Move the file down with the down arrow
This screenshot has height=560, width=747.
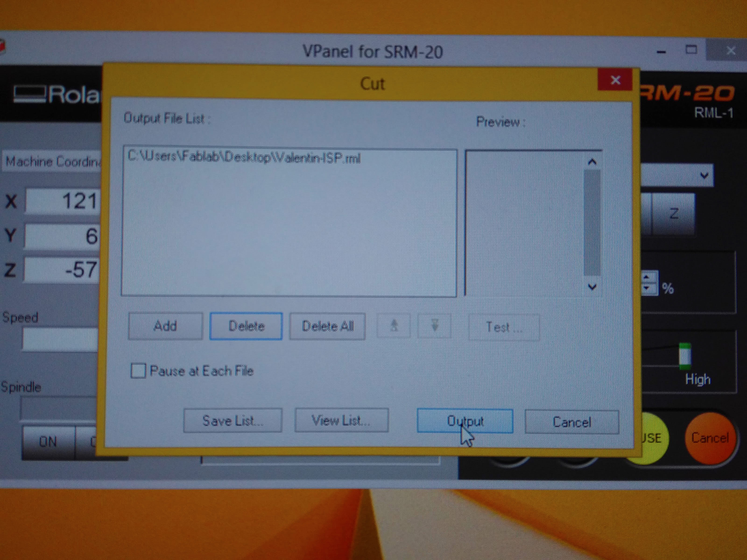(435, 326)
